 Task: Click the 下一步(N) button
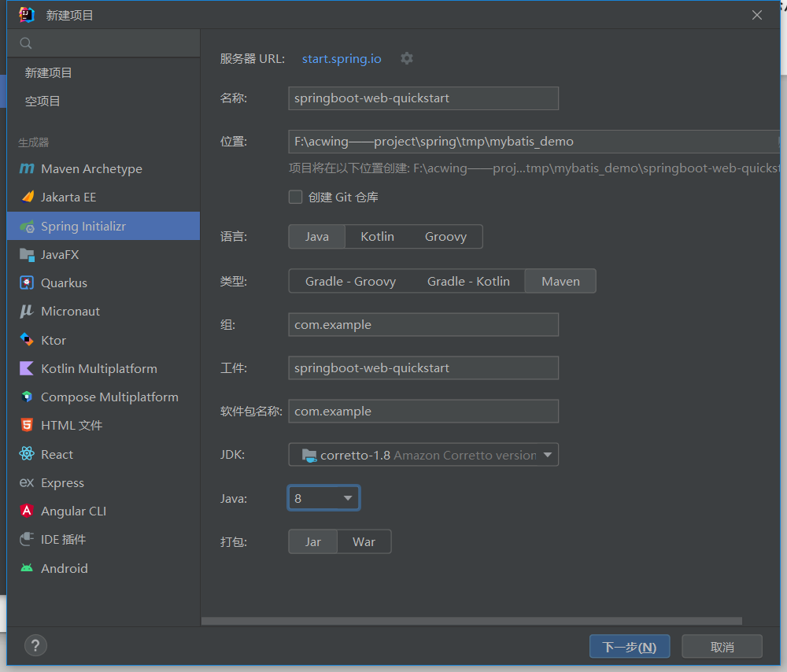tap(630, 646)
